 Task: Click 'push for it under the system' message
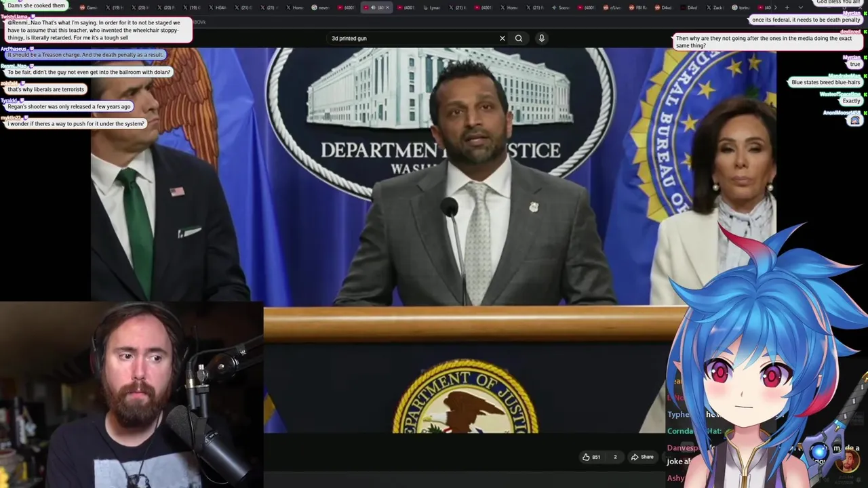tap(75, 124)
